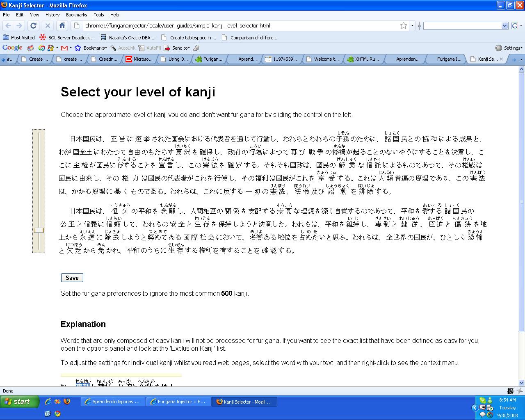Click the Back navigation arrow
Image resolution: width=525 pixels, height=420 pixels.
click(x=8, y=25)
